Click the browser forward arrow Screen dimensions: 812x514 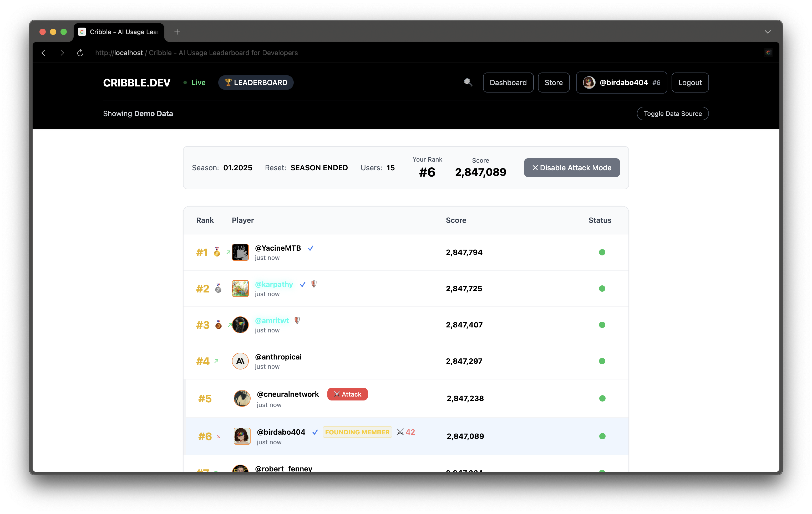62,53
